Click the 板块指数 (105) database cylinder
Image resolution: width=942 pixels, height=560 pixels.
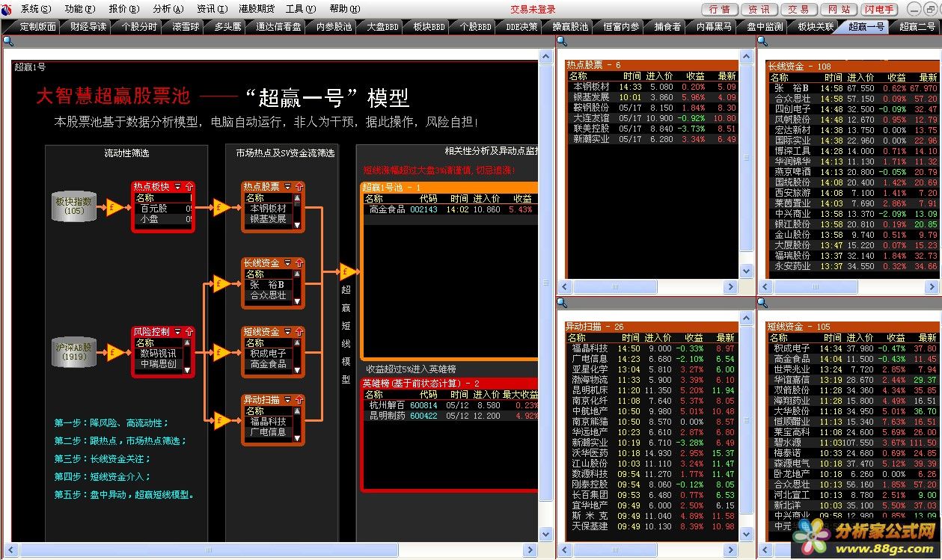coord(74,206)
